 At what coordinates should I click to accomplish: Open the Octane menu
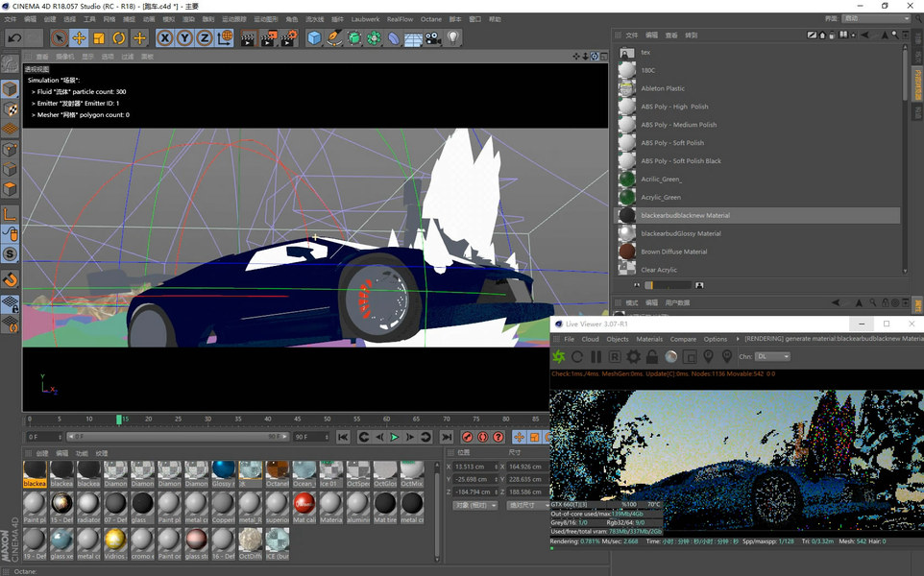430,19
